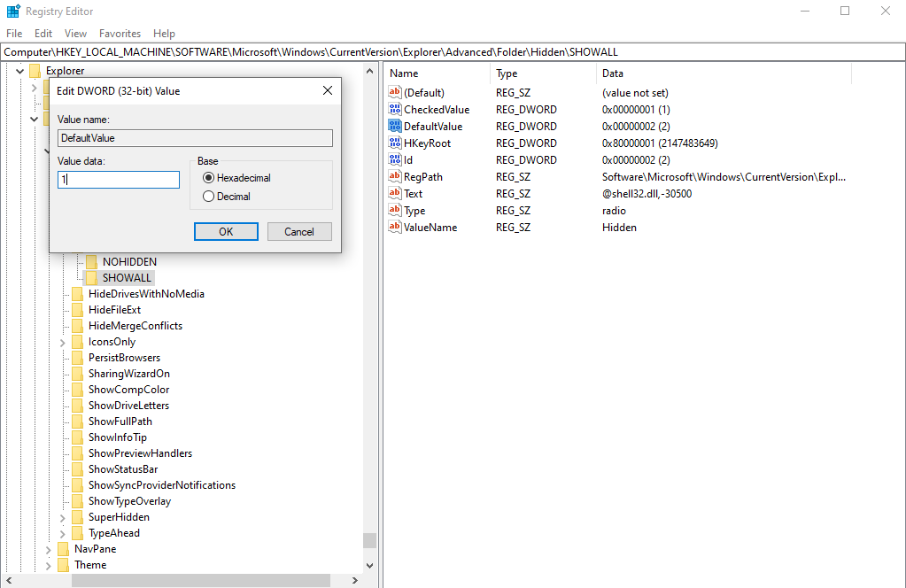Image resolution: width=906 pixels, height=588 pixels.
Task: Click the DefaultValue REG_DWORD icon
Action: 394,126
